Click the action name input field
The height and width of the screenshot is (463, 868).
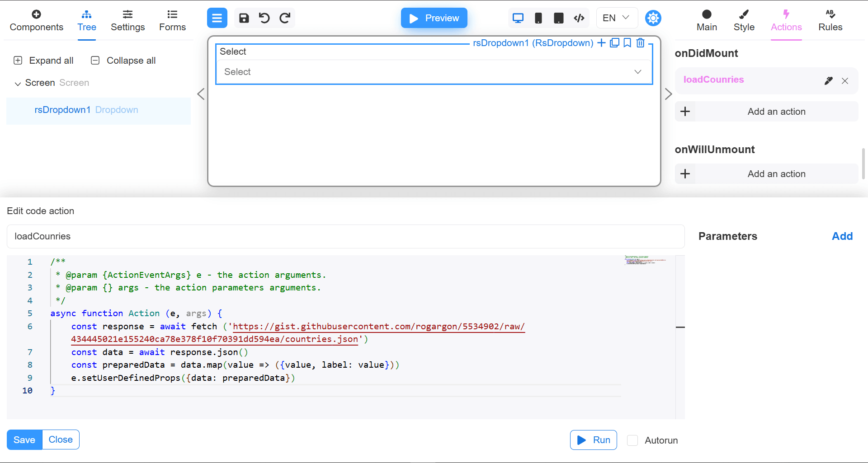coord(345,236)
